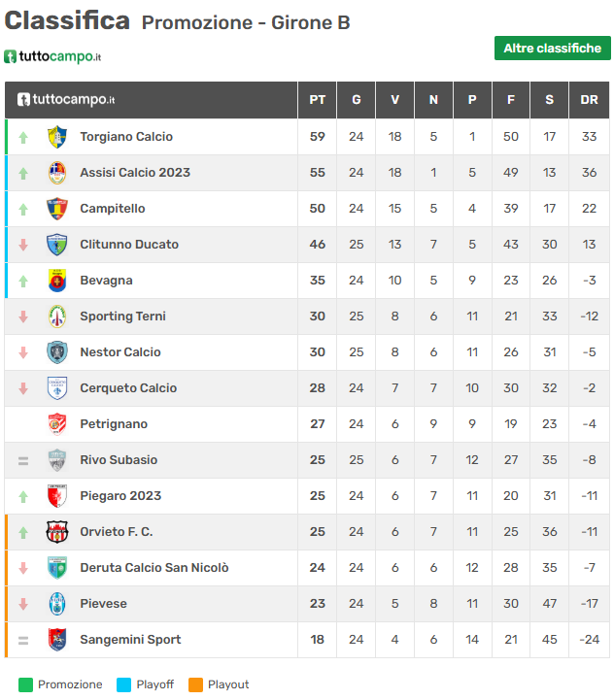Screen dimensions: 614x700
Task: Click the Torgiano Calcio team crest
Action: coord(57,137)
